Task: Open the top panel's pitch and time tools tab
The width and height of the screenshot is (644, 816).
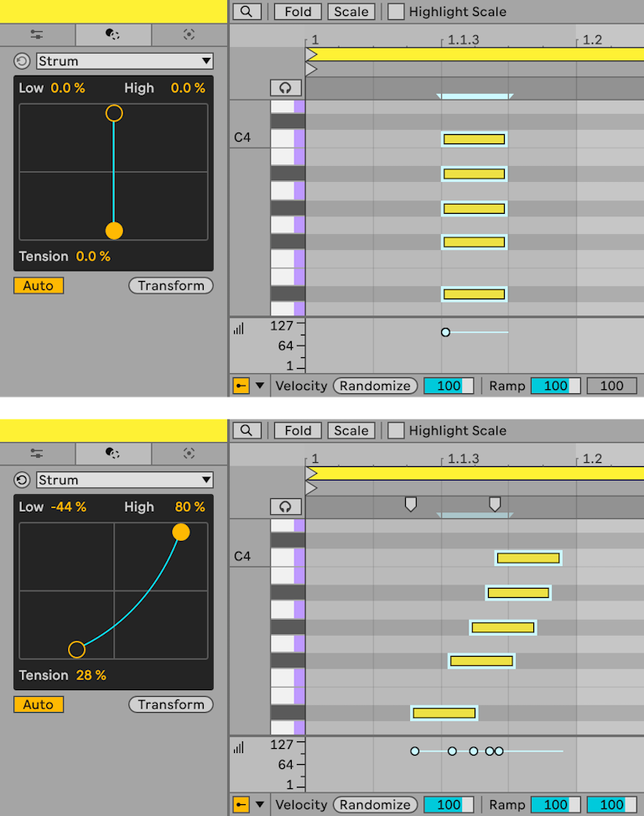Action: click(x=113, y=34)
